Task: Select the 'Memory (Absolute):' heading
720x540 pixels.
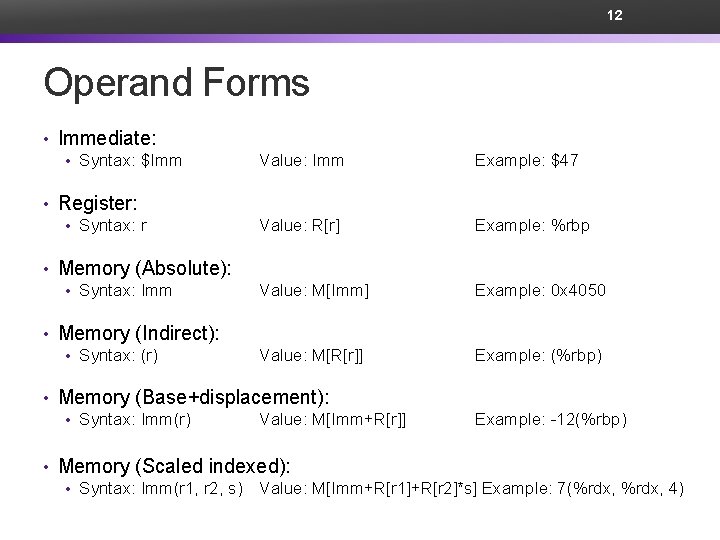Action: click(x=145, y=268)
